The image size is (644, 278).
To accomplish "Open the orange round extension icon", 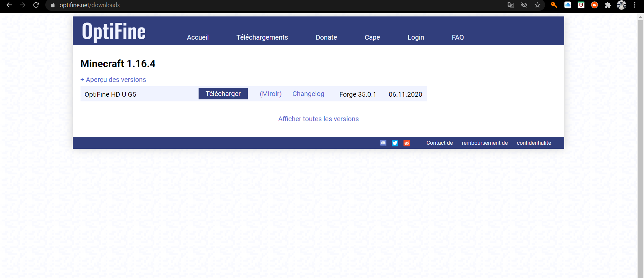I will (594, 5).
